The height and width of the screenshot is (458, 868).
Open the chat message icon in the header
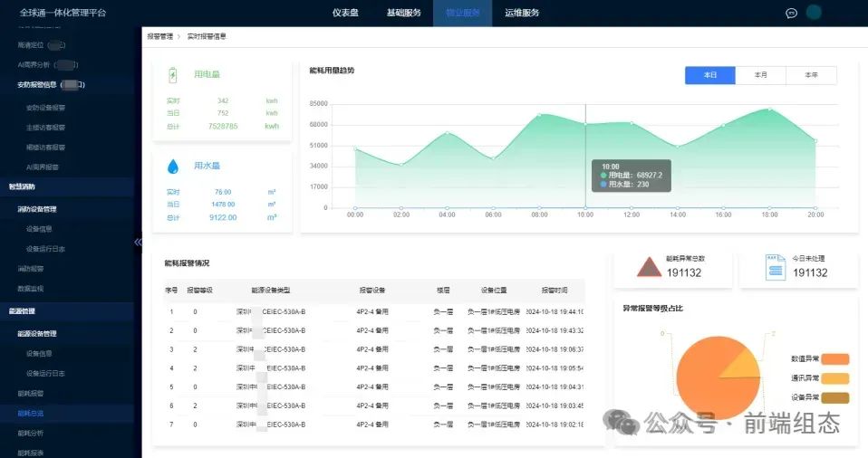point(792,13)
